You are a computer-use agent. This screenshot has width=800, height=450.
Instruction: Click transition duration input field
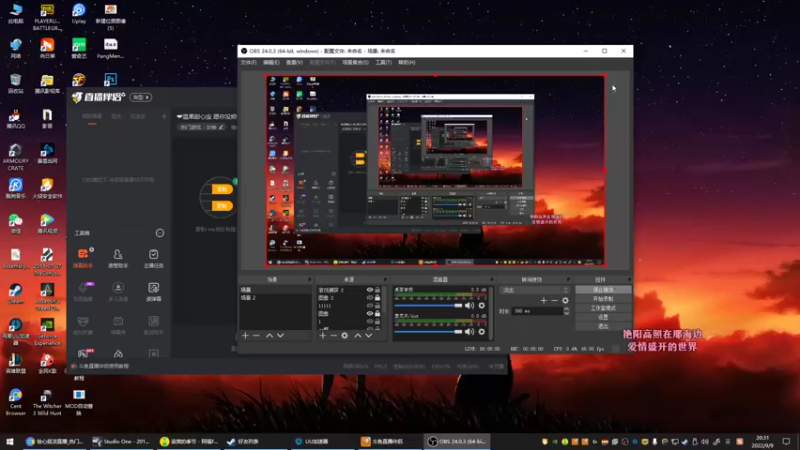pos(537,311)
